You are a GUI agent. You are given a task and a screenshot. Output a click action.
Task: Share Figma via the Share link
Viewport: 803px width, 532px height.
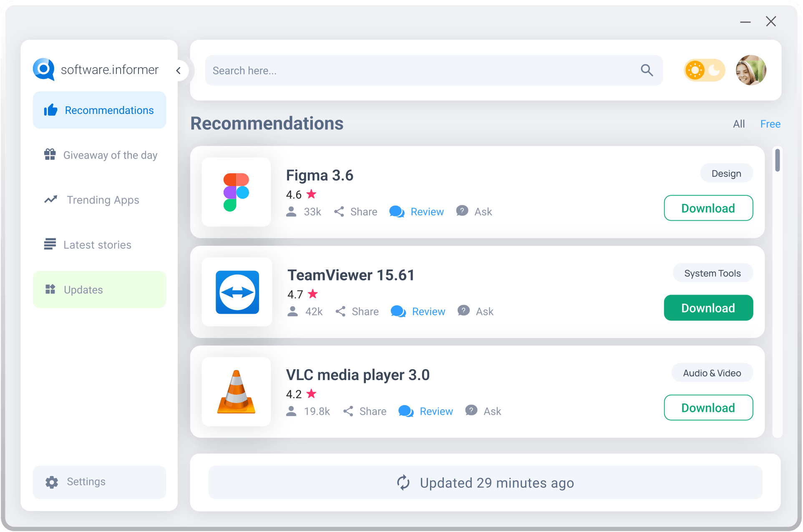(x=364, y=212)
